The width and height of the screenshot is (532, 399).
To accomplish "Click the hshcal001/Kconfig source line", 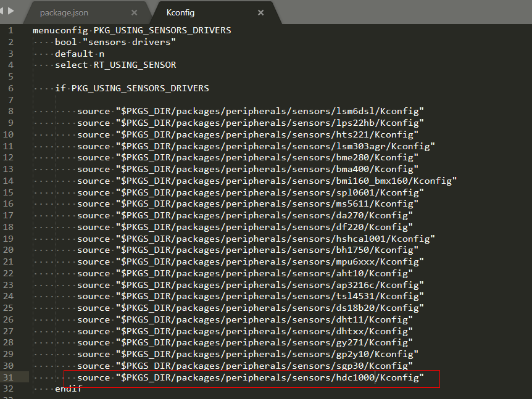I will pyautogui.click(x=256, y=239).
